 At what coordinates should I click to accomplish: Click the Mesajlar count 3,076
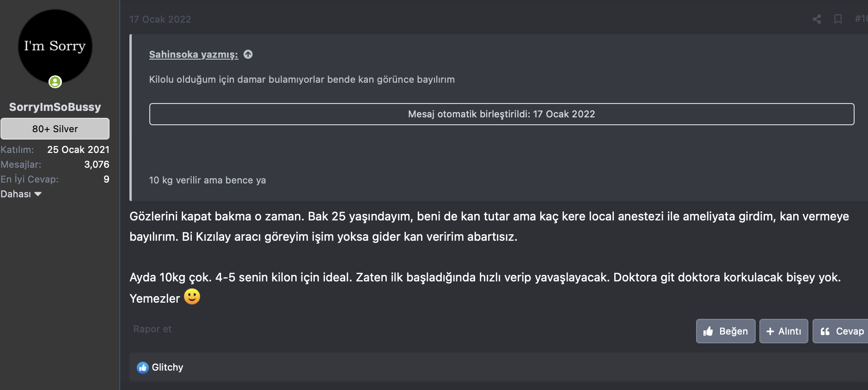coord(97,165)
